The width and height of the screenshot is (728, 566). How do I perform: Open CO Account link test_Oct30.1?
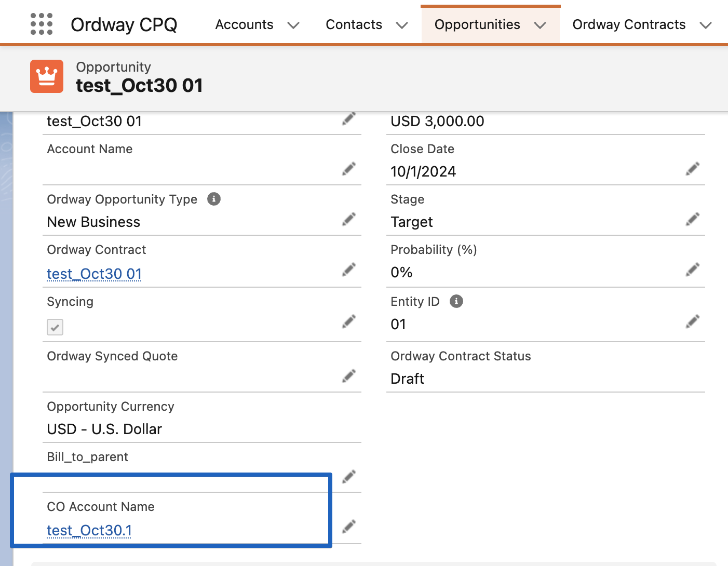(x=89, y=530)
